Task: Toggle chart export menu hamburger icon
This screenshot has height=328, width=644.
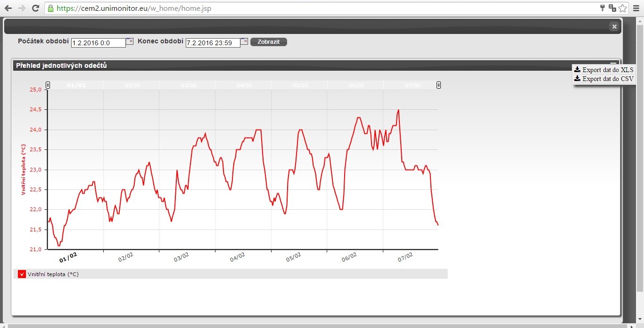Action: (x=613, y=64)
